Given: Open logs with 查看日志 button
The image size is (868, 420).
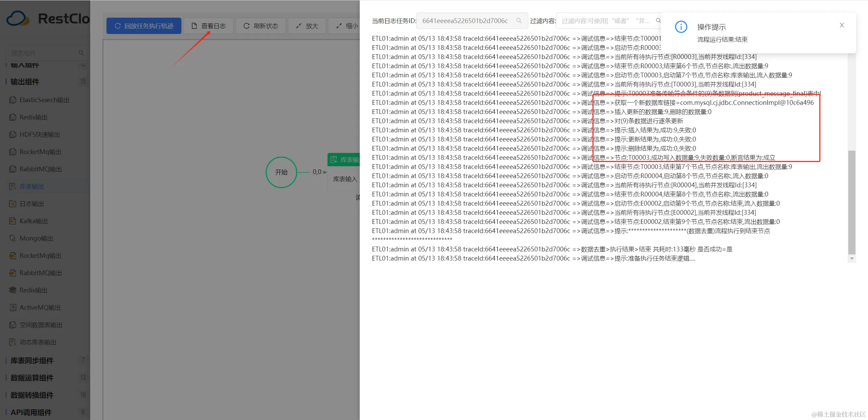Looking at the screenshot, I should (x=208, y=26).
